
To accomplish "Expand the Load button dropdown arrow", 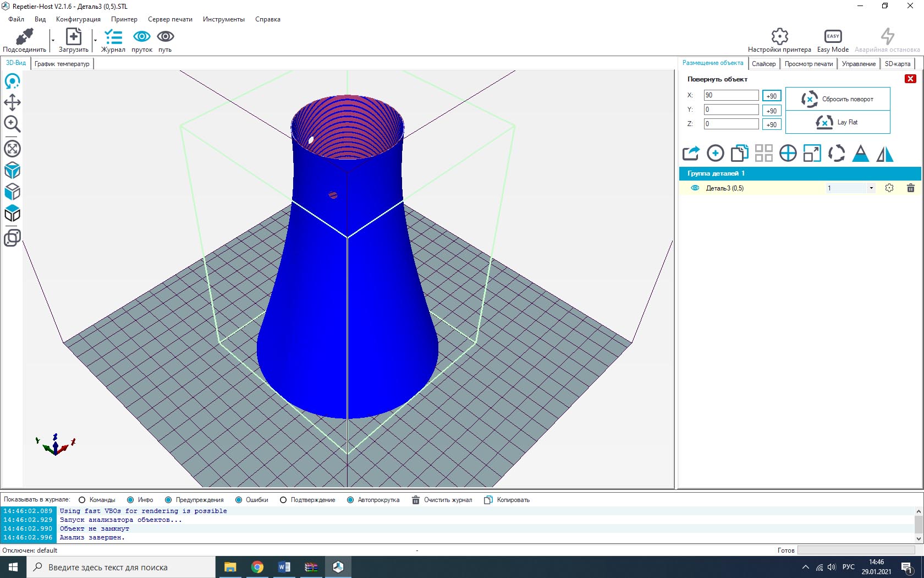I will (95, 41).
